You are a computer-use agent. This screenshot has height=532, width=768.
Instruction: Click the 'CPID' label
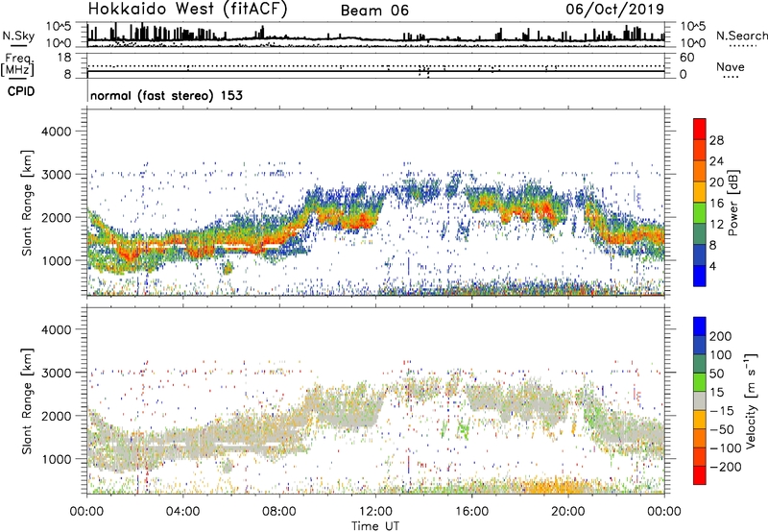click(21, 91)
